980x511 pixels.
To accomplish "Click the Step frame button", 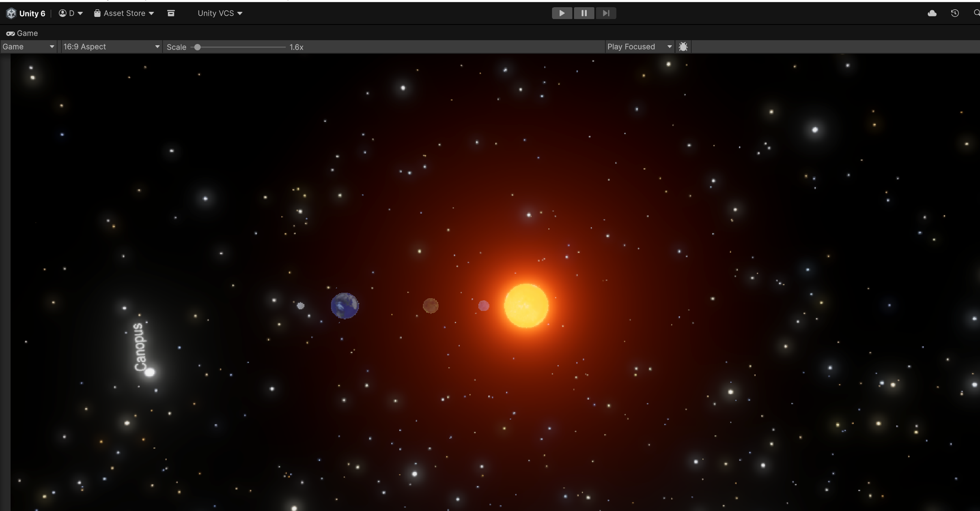I will click(x=606, y=13).
